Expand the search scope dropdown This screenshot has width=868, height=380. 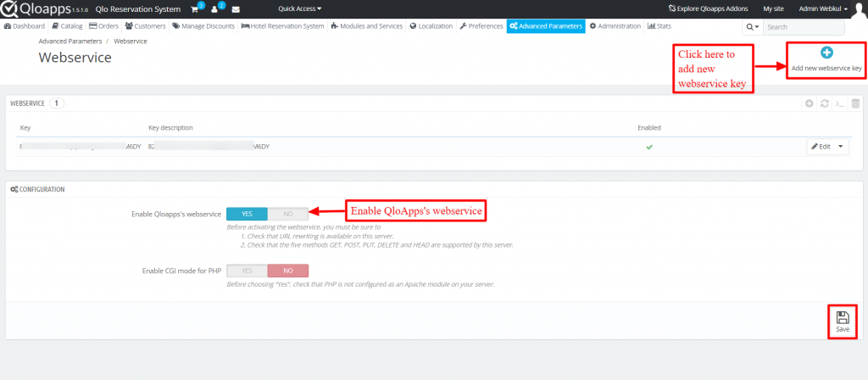point(753,27)
